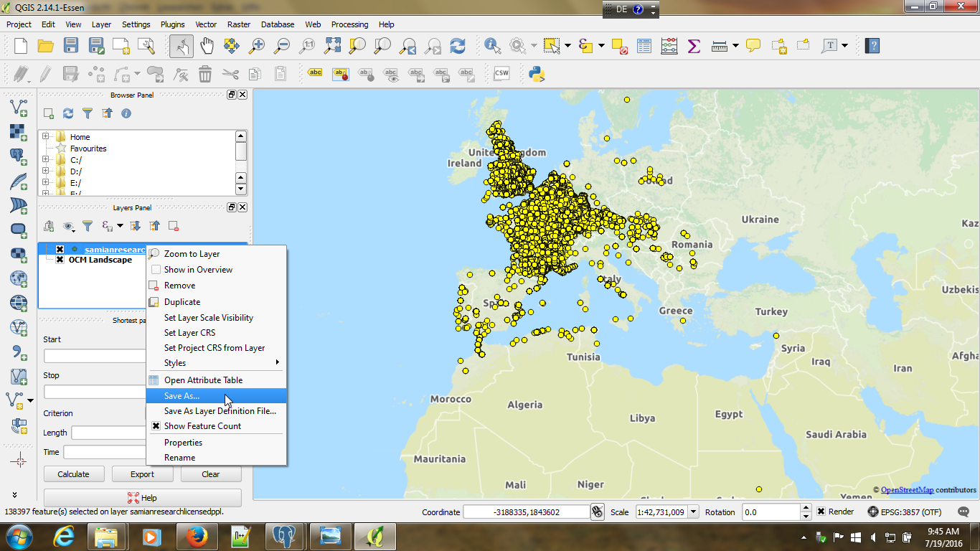Open the Python console icon

tap(537, 73)
